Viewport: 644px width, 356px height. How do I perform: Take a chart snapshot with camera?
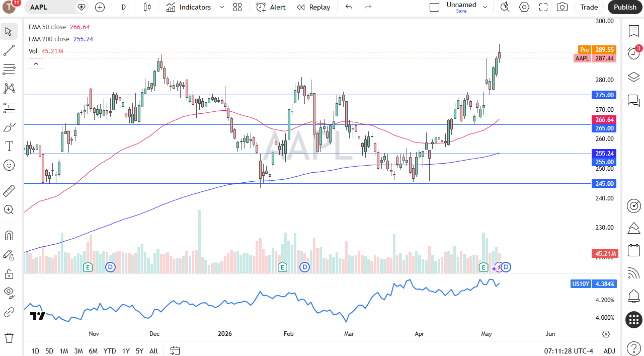[x=562, y=7]
